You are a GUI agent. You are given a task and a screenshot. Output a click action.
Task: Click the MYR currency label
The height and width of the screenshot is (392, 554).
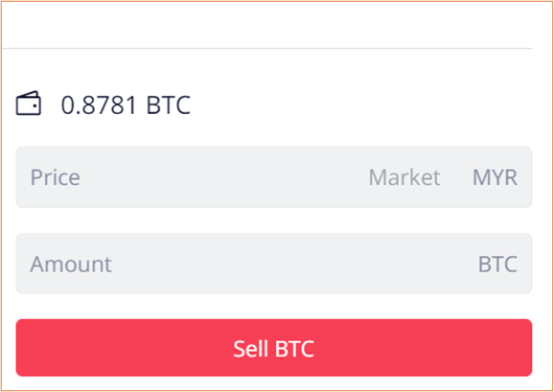[495, 177]
